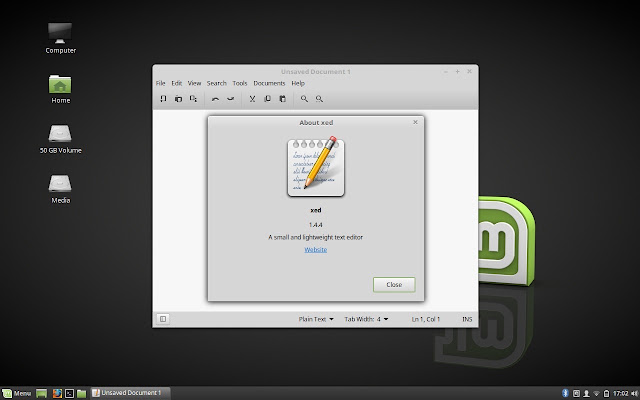Image resolution: width=640 pixels, height=400 pixels.
Task: Open the Search menu
Action: 216,83
